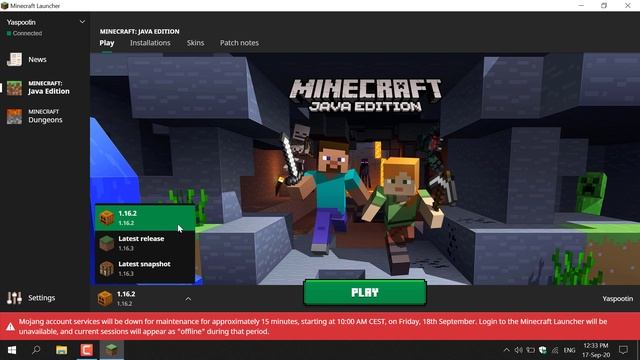
Task: Click the Connected status label
Action: coord(27,33)
